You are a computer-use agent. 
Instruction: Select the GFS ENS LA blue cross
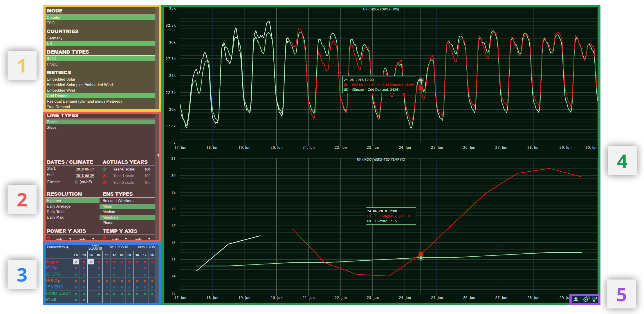coord(76,287)
